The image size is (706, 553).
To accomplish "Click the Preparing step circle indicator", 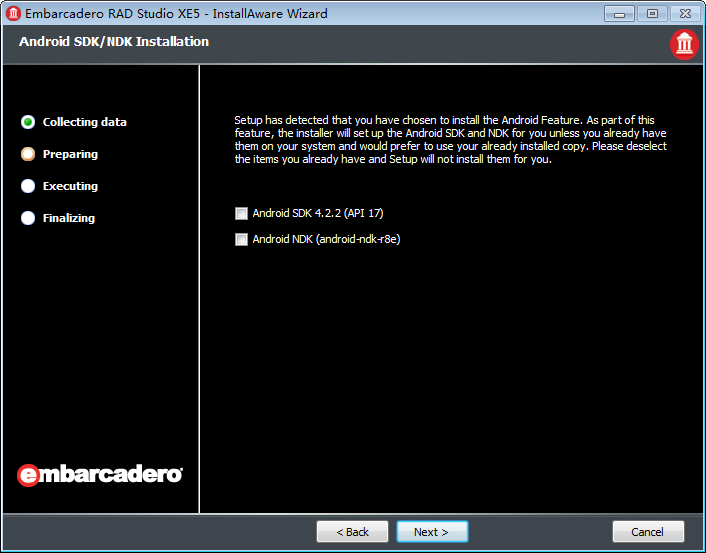I will click(x=28, y=154).
